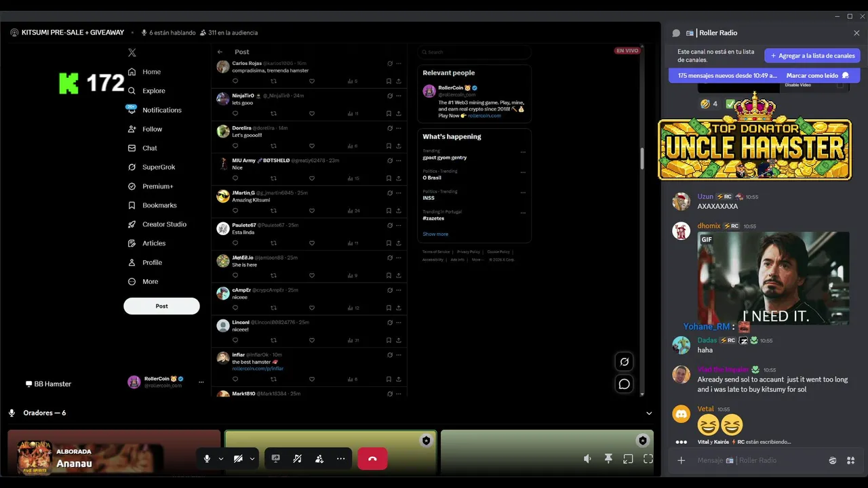This screenshot has height=488, width=868.
Task: Click username Dadas in chat
Action: click(707, 340)
